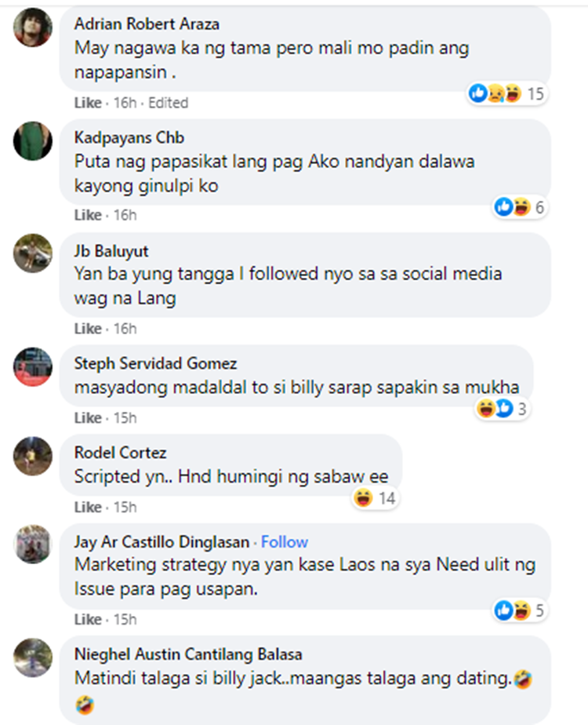
Task: Open Adrian Robert Araza's profile picture
Action: click(x=32, y=27)
